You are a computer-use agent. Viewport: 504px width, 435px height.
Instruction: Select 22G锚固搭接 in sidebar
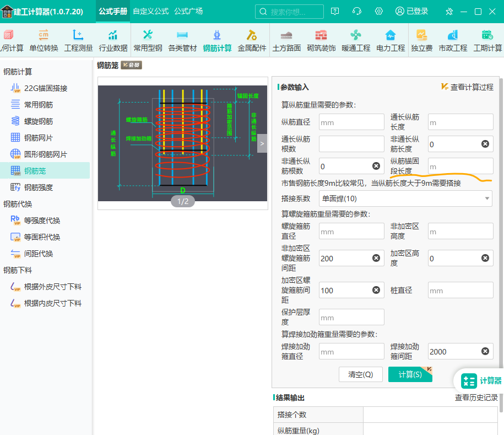tap(45, 88)
